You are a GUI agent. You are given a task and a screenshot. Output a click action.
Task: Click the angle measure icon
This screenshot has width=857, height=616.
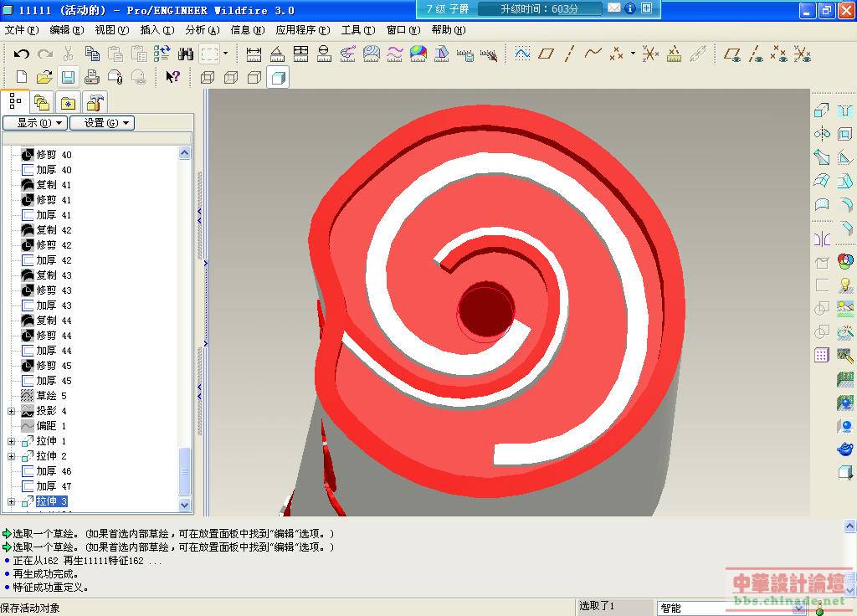277,54
